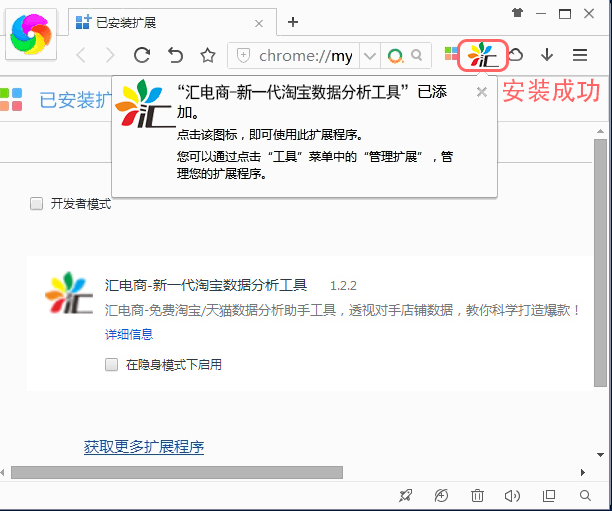Screen dimensions: 612x511
Task: Click the 汇电商 extension icon in toolbar
Action: coord(483,55)
